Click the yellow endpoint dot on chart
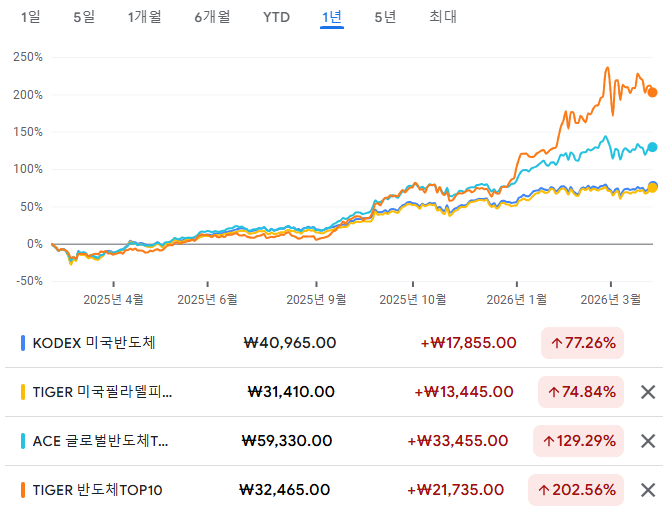Viewport: 663px width, 509px height. [x=652, y=188]
